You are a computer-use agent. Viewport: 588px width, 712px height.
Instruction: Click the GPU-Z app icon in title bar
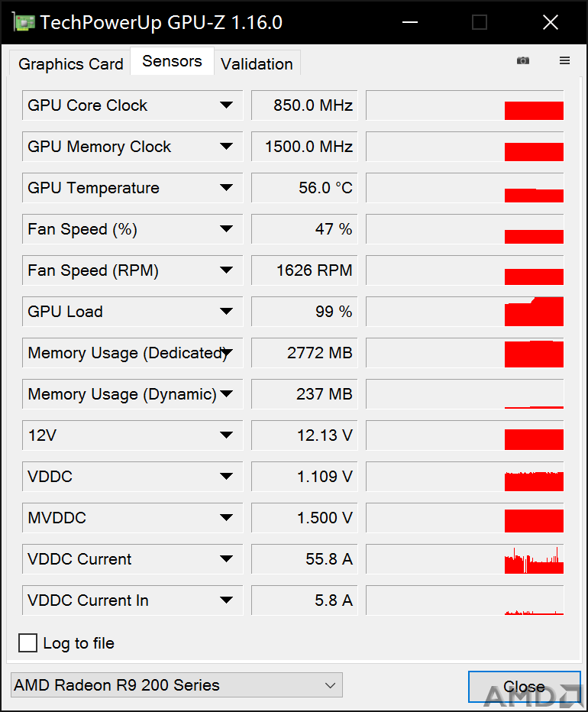[24, 22]
